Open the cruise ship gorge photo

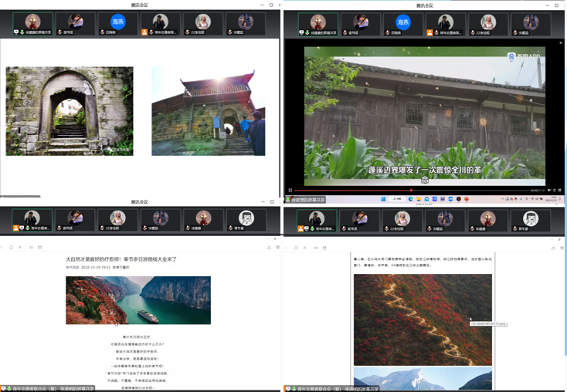point(138,300)
